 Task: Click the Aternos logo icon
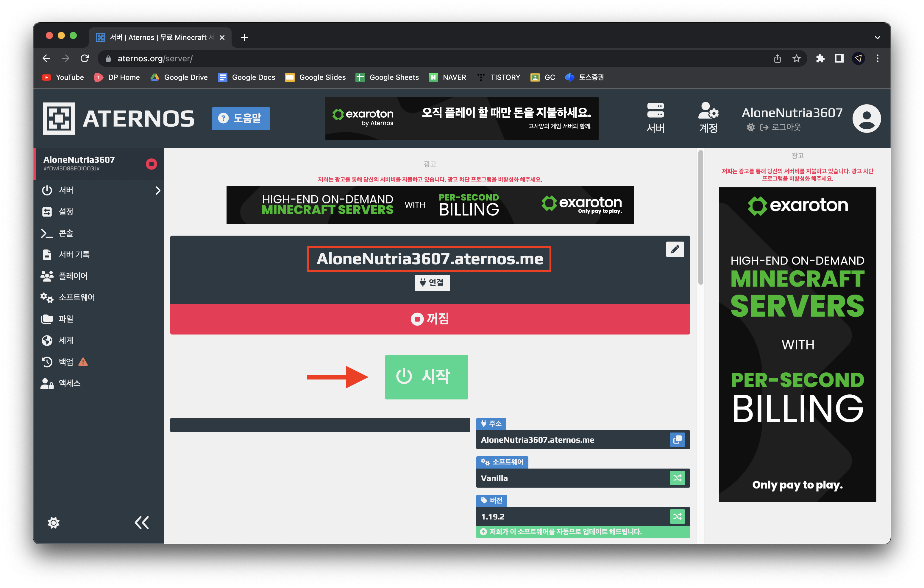59,118
